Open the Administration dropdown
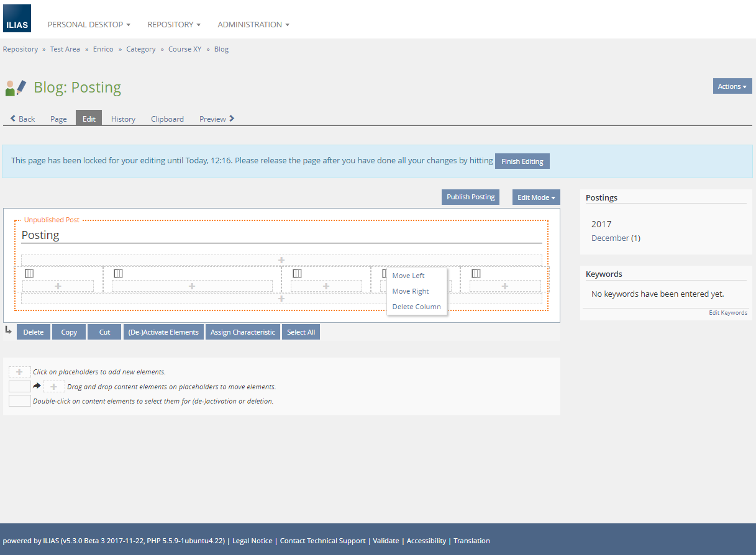Viewport: 756px width, 555px height. point(253,25)
